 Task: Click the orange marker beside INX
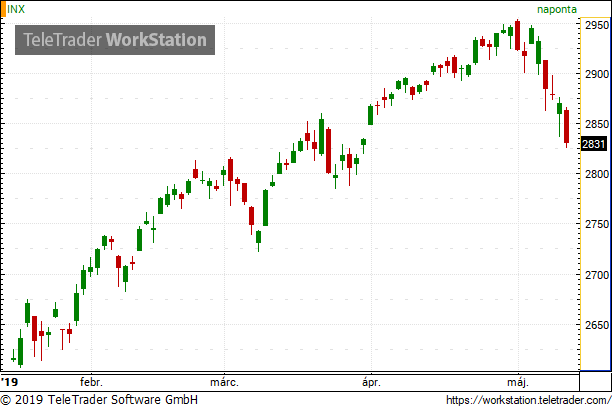coord(3,9)
